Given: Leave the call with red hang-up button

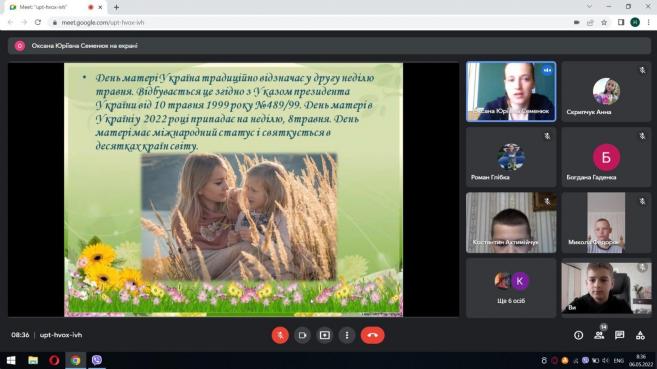Looking at the screenshot, I should pos(372,335).
